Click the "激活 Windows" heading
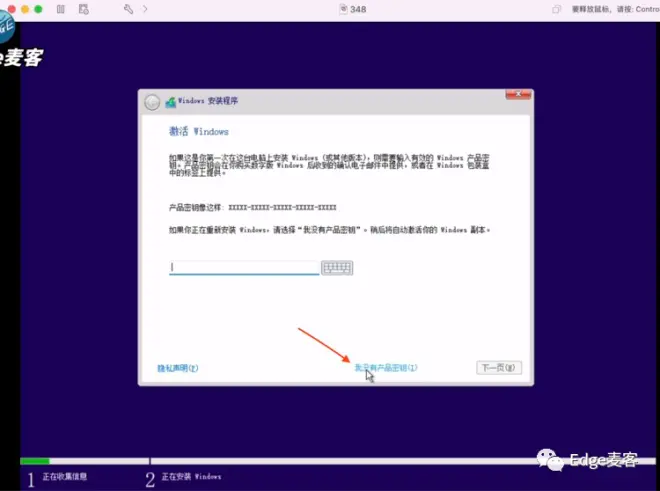Screen dimensions: 660x491 coord(199,131)
